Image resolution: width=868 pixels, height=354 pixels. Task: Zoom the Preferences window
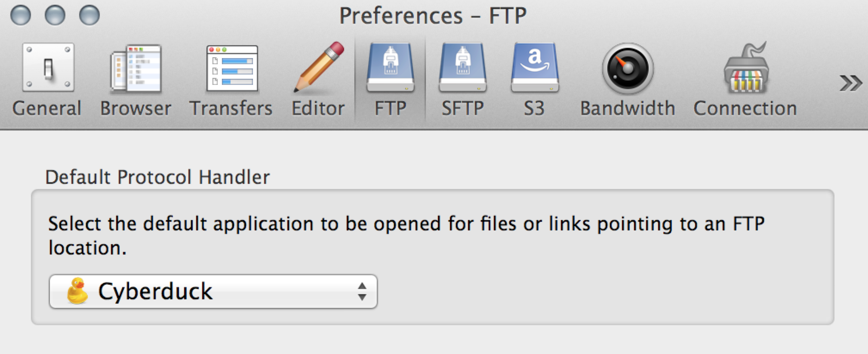(x=89, y=16)
